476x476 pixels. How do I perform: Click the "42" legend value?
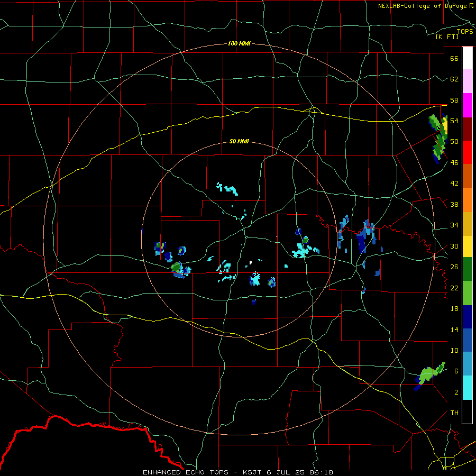[454, 184]
